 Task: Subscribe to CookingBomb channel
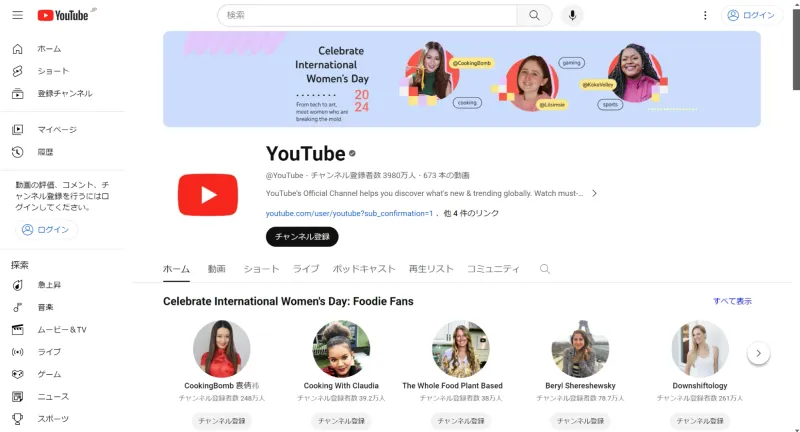click(221, 421)
